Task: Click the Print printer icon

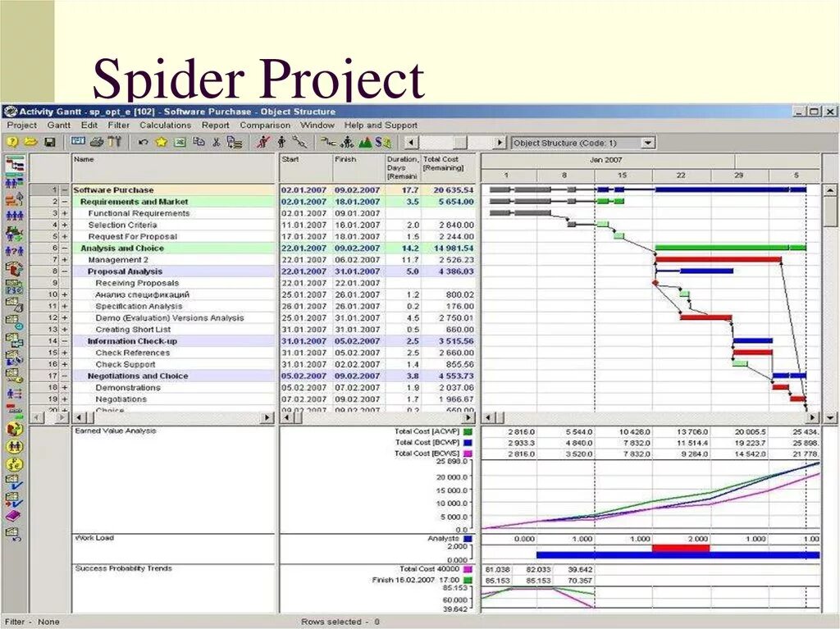Action: 97,142
